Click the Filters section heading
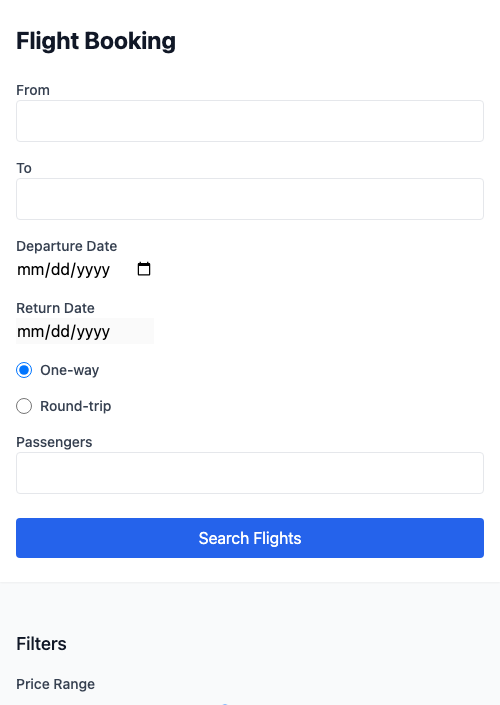This screenshot has height=705, width=500. (41, 644)
